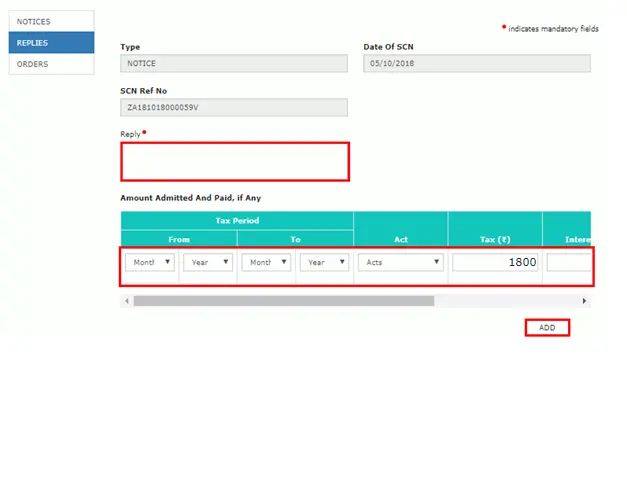The height and width of the screenshot is (496, 627).
Task: Click the horizontal scrollbar thumb
Action: (283, 300)
